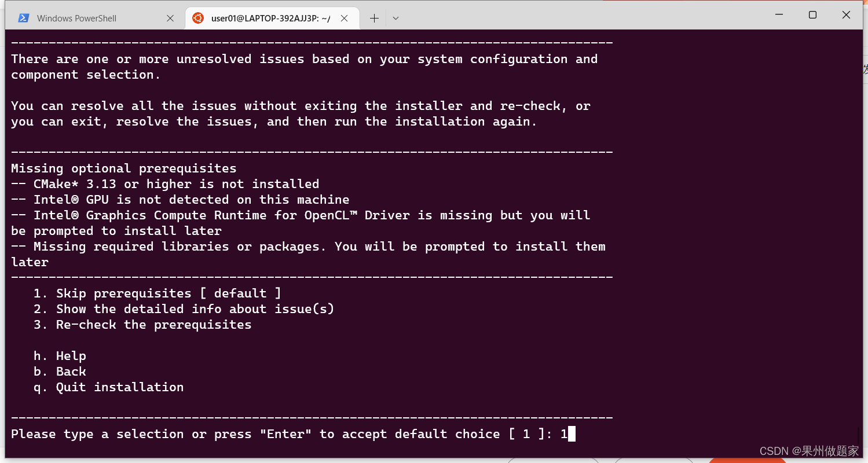Screen dimensions: 868x463
Task: Click the maximize window icon
Action: pos(812,14)
